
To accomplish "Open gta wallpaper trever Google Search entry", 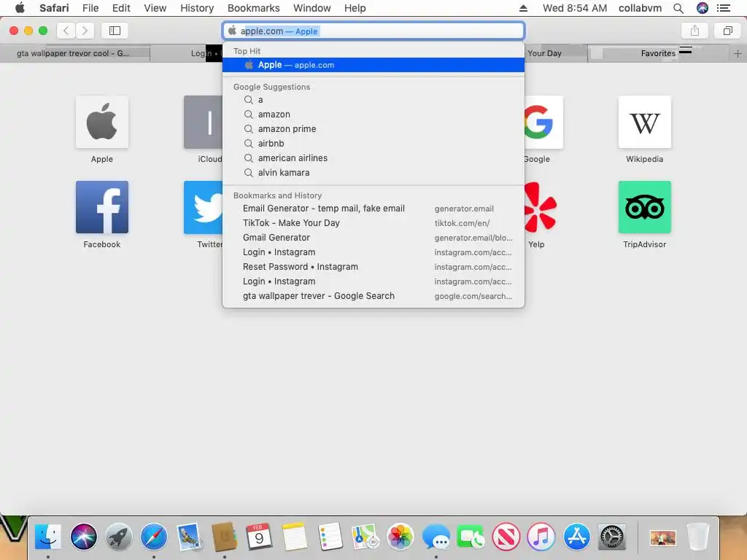I will tap(373, 296).
